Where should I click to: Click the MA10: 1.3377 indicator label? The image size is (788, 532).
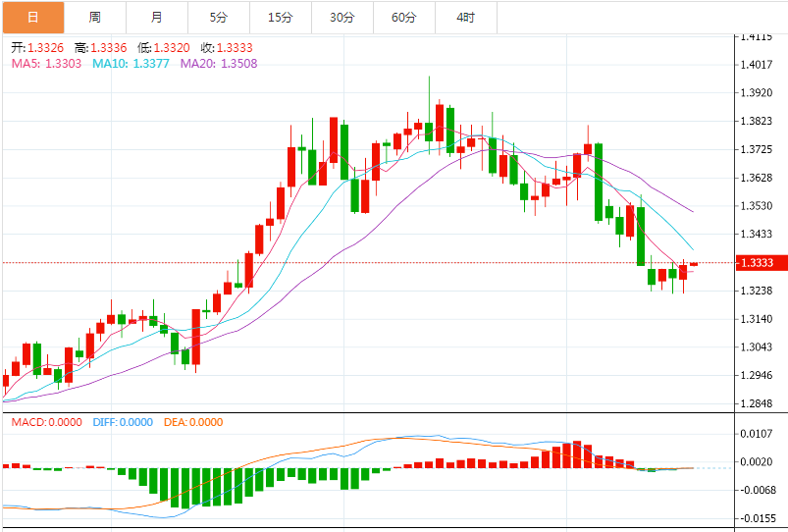(x=131, y=64)
